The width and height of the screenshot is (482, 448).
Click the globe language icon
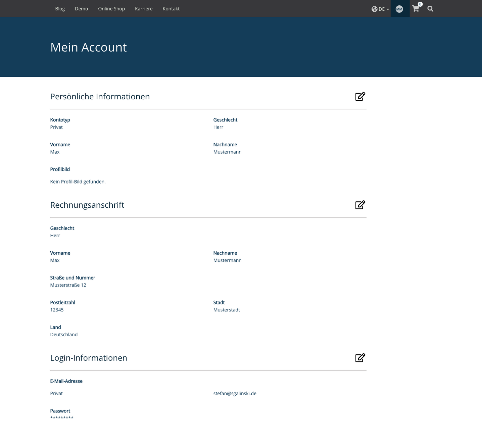[374, 9]
